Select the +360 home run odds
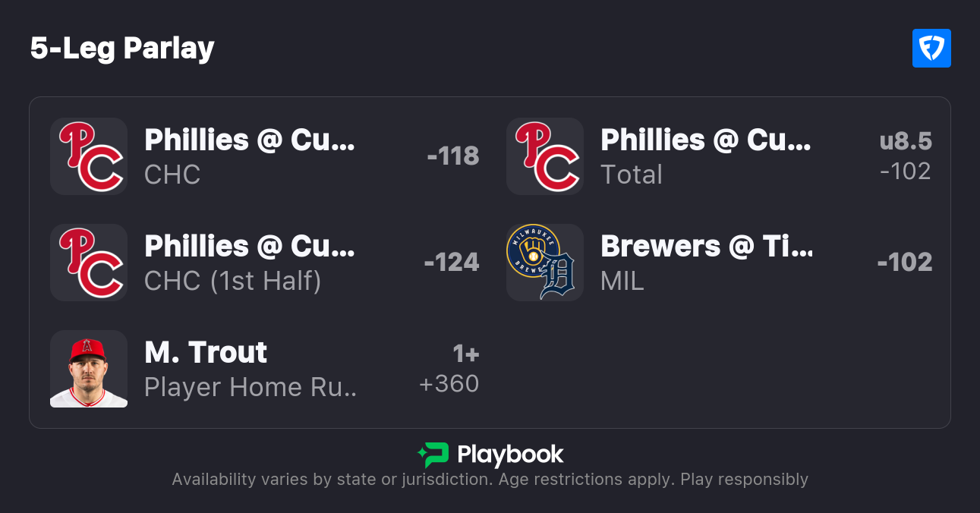This screenshot has width=980, height=513. 449,384
